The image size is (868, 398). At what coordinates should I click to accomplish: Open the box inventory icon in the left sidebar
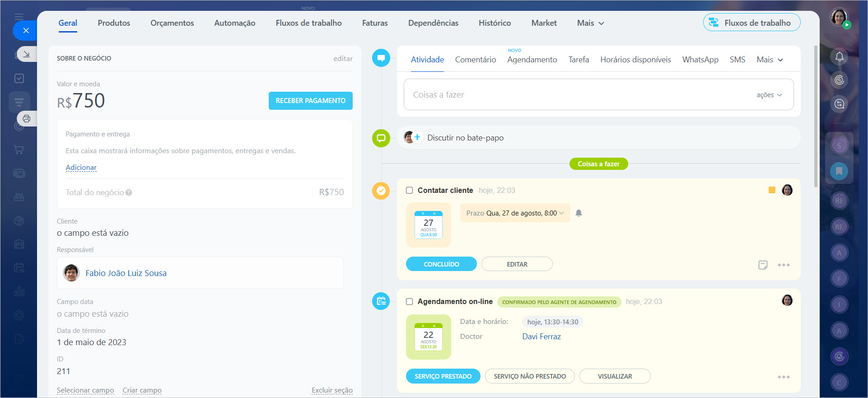19,220
